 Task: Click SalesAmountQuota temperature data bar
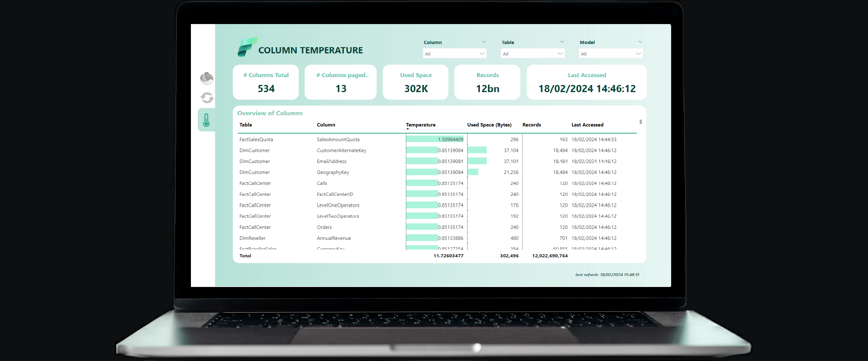pyautogui.click(x=434, y=139)
